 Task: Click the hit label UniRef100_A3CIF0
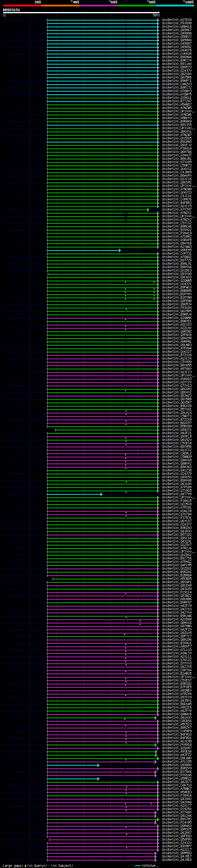pos(177,325)
